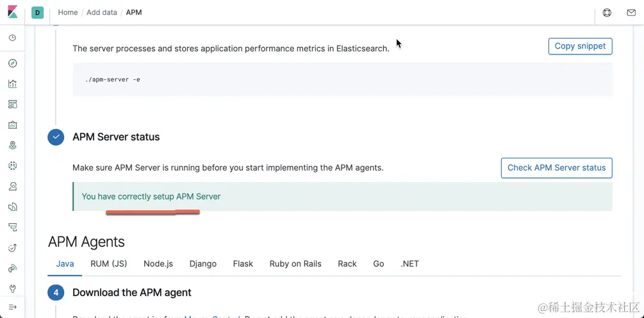Open the Django agent tab
The height and width of the screenshot is (318, 644).
coord(203,264)
